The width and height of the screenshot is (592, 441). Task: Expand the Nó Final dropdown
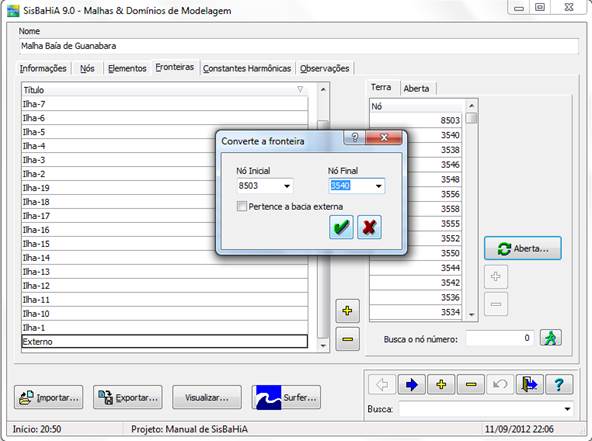(x=378, y=186)
